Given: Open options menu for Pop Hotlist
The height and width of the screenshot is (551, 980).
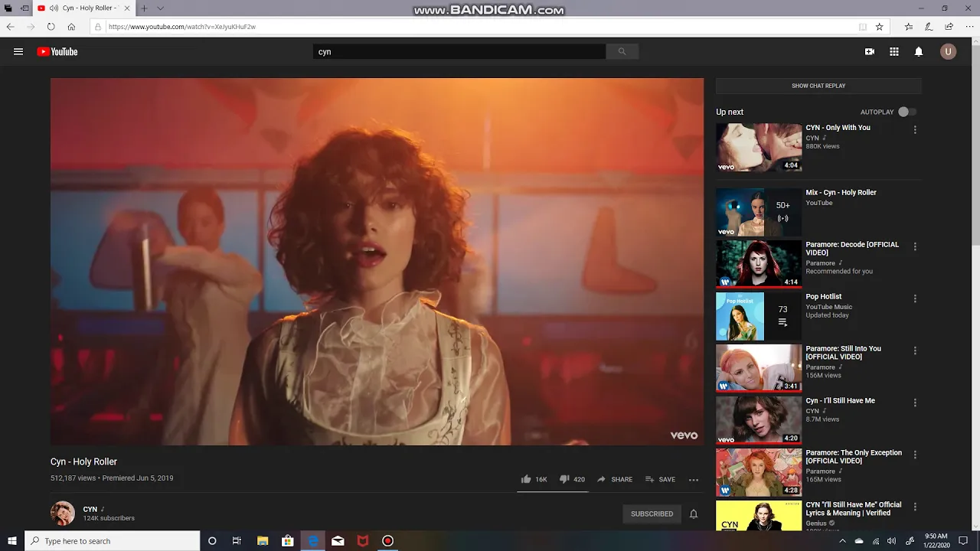Looking at the screenshot, I should (x=915, y=298).
